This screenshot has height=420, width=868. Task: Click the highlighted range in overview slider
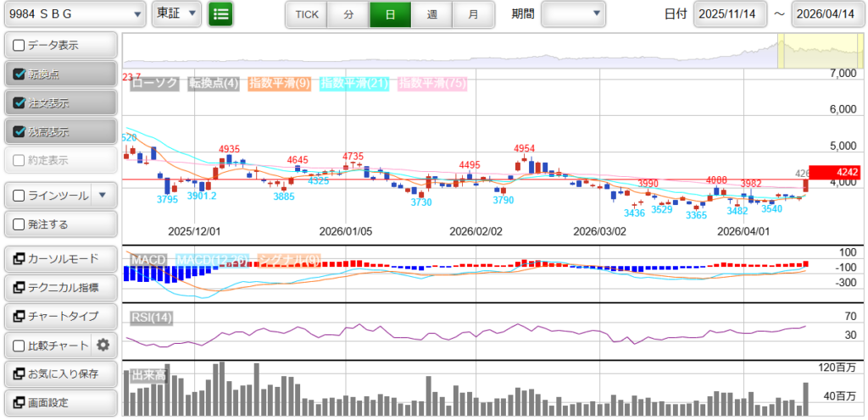pyautogui.click(x=817, y=51)
